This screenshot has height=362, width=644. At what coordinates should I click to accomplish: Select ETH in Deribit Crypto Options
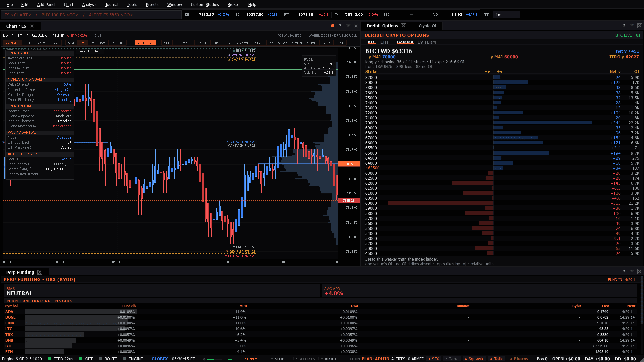384,42
